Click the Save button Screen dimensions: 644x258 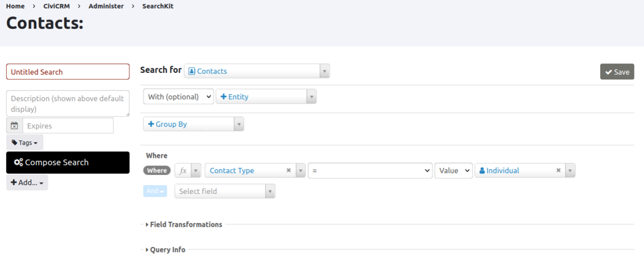click(617, 71)
